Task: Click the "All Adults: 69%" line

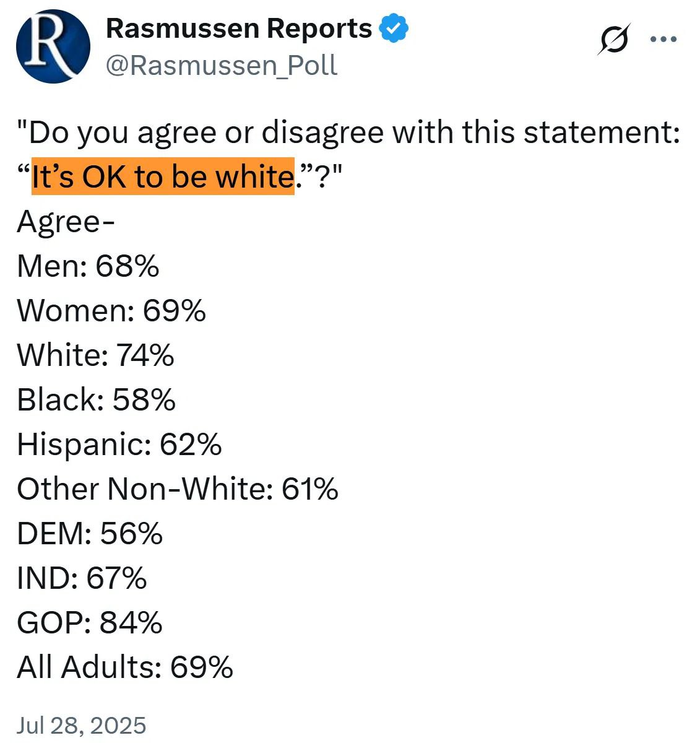Action: click(125, 667)
